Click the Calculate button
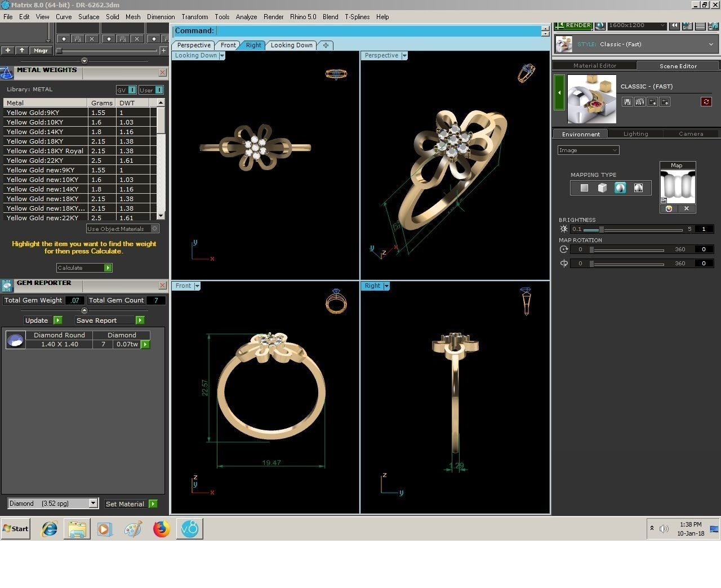 pos(84,268)
